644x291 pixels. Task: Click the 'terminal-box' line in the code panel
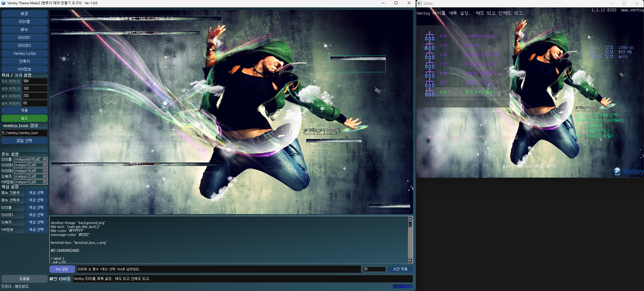(x=79, y=243)
